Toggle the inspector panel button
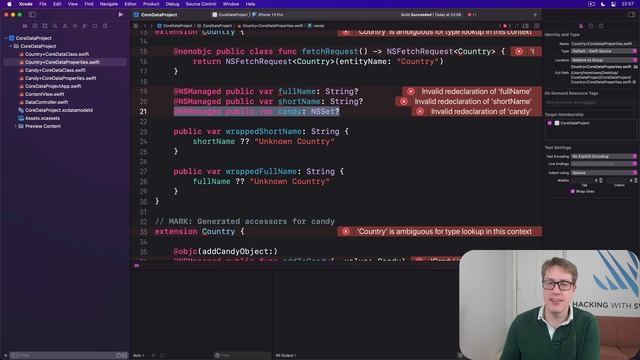Viewport: 640px width, 360px height. click(x=631, y=14)
